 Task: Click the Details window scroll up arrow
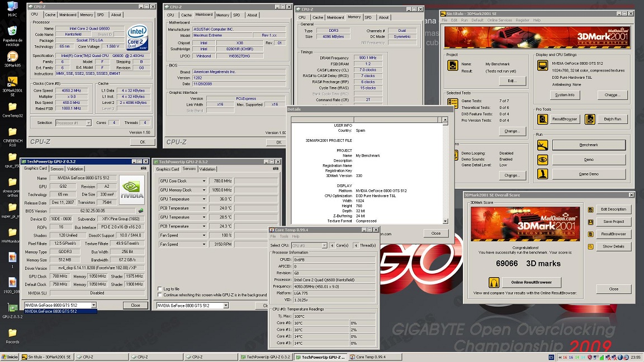[x=445, y=120]
